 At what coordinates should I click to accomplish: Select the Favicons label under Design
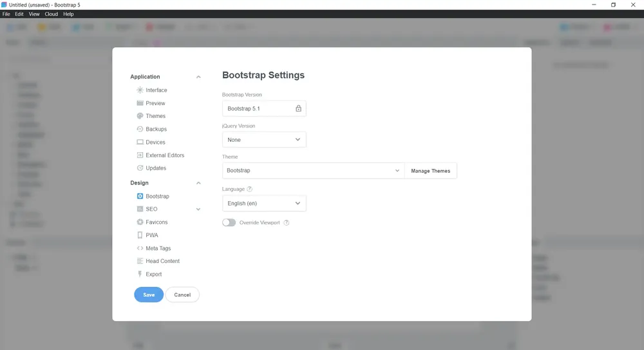156,222
